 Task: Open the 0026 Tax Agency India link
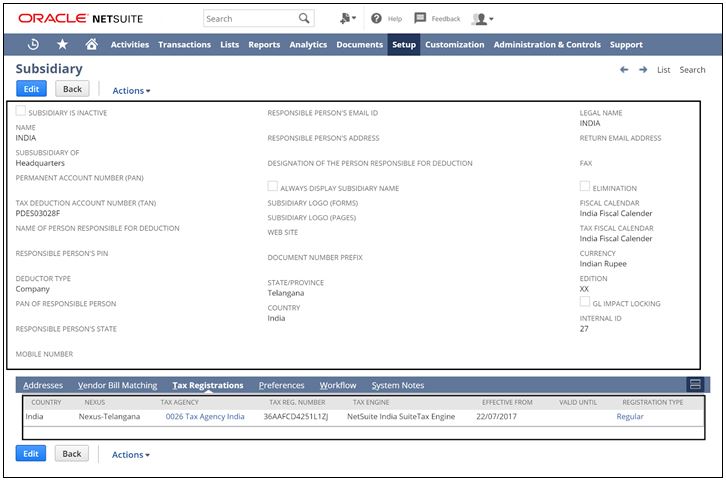205,416
